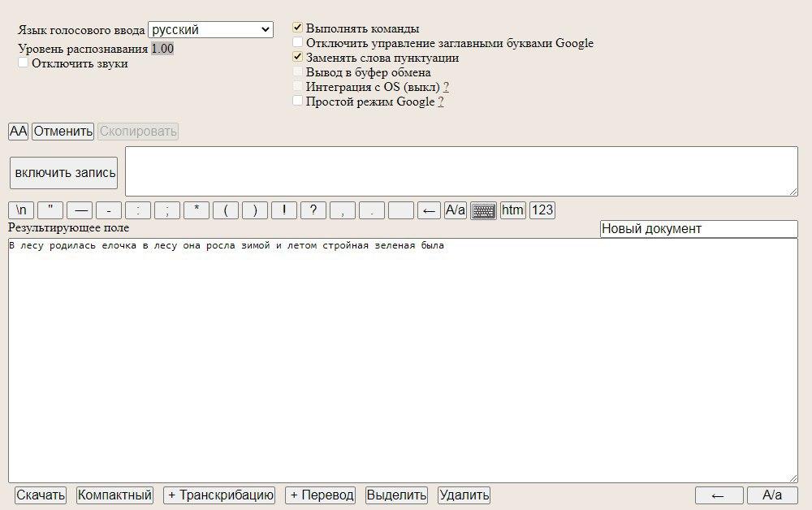Uncheck Заменять слова пунктуации option
812x510 pixels.
(x=298, y=58)
